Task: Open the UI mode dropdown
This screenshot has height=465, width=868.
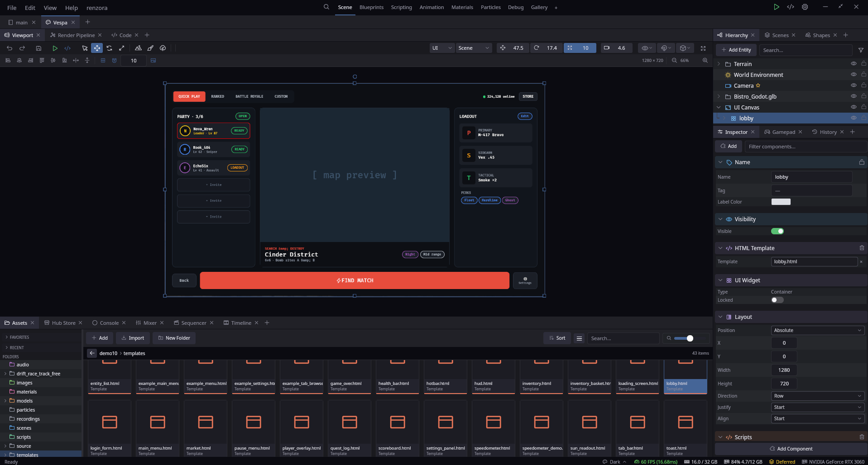Action: click(441, 48)
